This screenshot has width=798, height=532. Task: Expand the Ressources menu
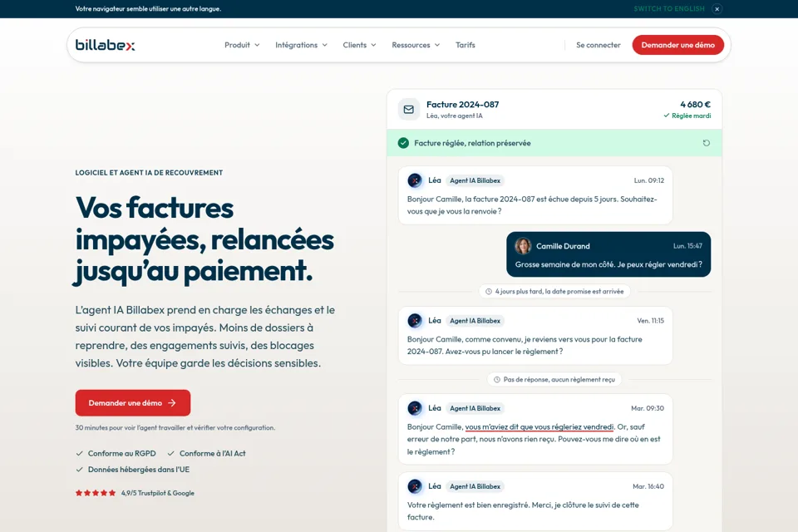(x=416, y=45)
